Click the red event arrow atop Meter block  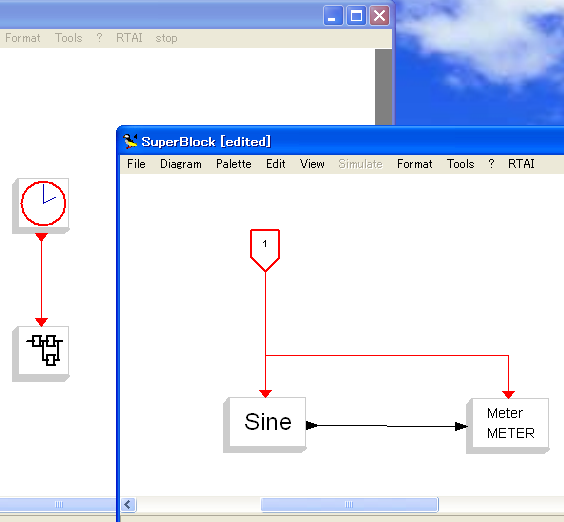point(509,395)
